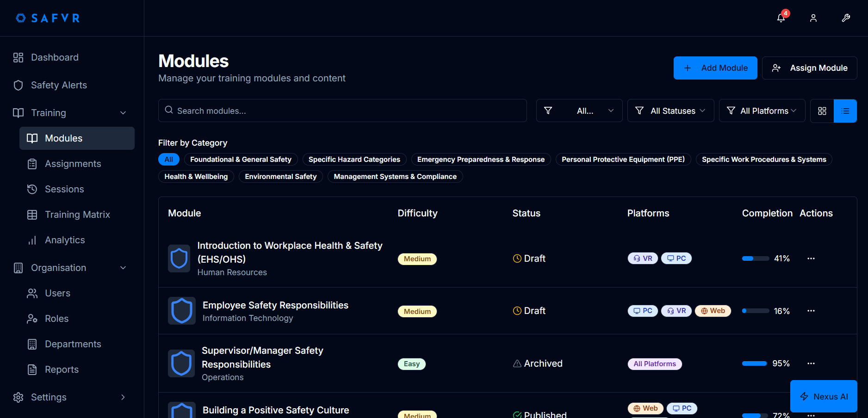Collapse the Organisation section chevron
Screen dimensions: 868x418
click(123, 268)
